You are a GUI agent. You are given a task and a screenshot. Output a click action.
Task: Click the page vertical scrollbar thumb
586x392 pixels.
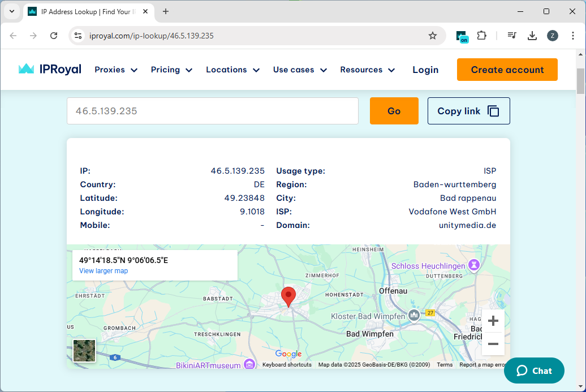[x=580, y=81]
